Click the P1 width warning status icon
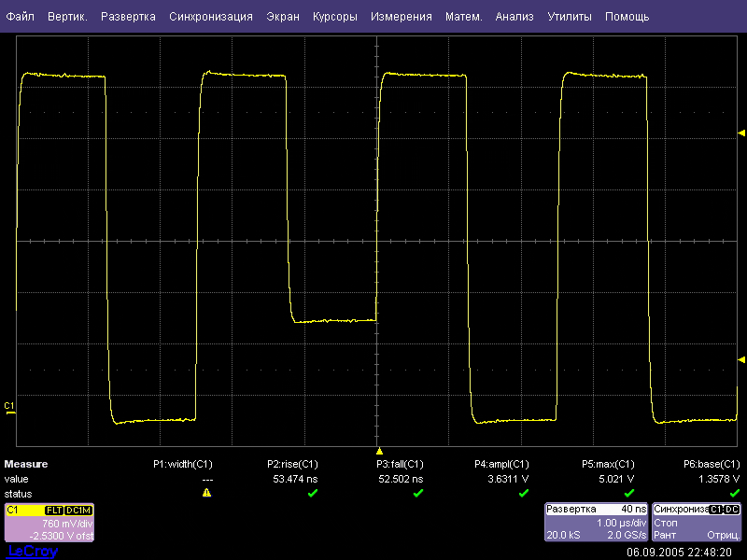The image size is (747, 560). coord(206,493)
